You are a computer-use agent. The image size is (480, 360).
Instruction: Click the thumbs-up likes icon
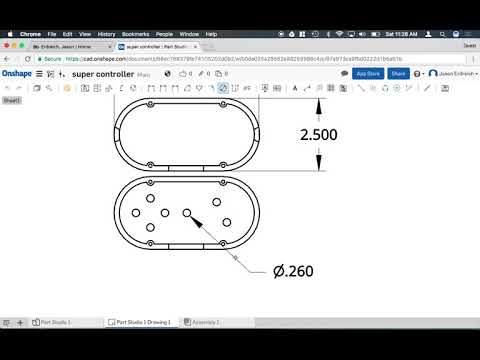pos(183,74)
